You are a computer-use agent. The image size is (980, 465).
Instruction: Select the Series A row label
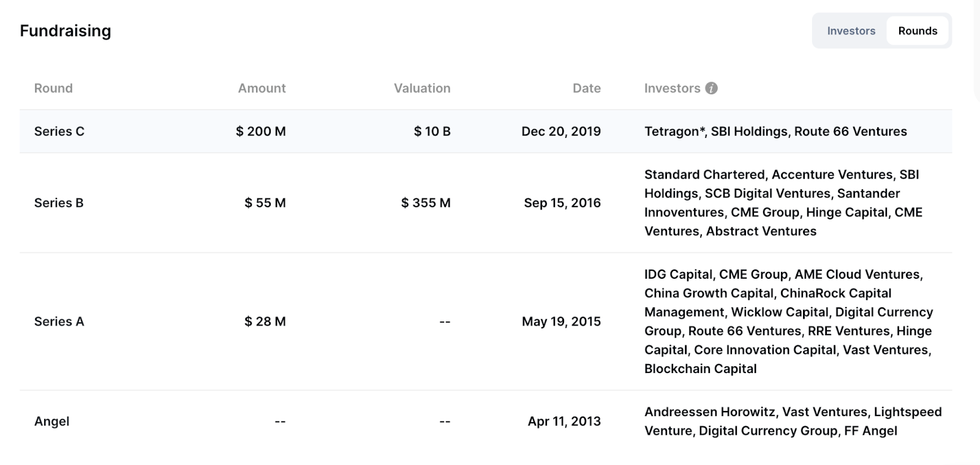[59, 322]
